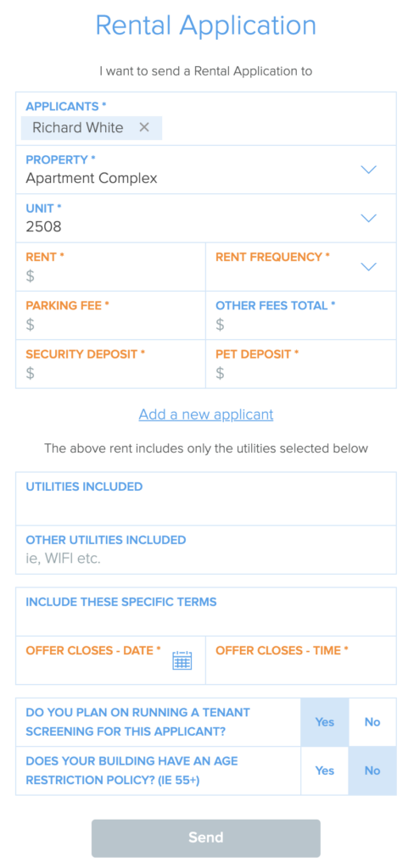Open the calendar icon for offer close date

coord(182,660)
